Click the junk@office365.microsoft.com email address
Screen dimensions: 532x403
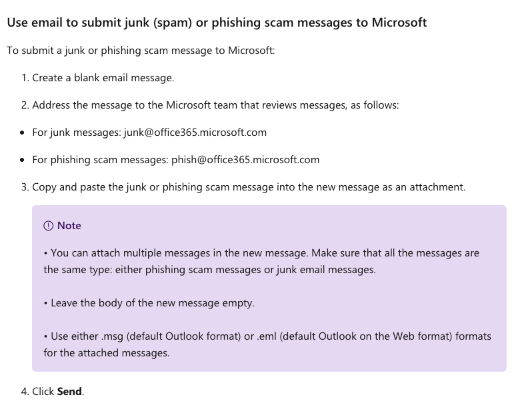pos(195,133)
